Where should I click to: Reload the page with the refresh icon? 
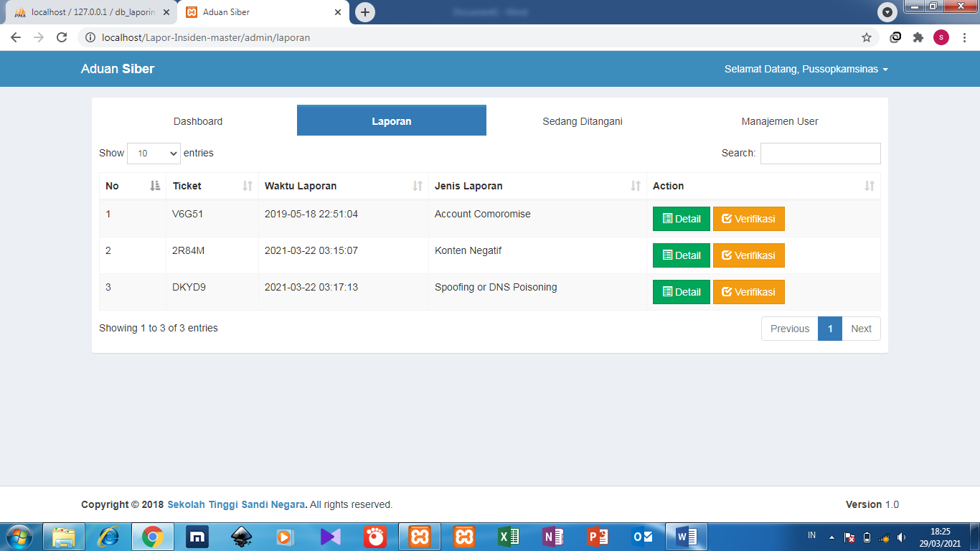click(x=61, y=37)
